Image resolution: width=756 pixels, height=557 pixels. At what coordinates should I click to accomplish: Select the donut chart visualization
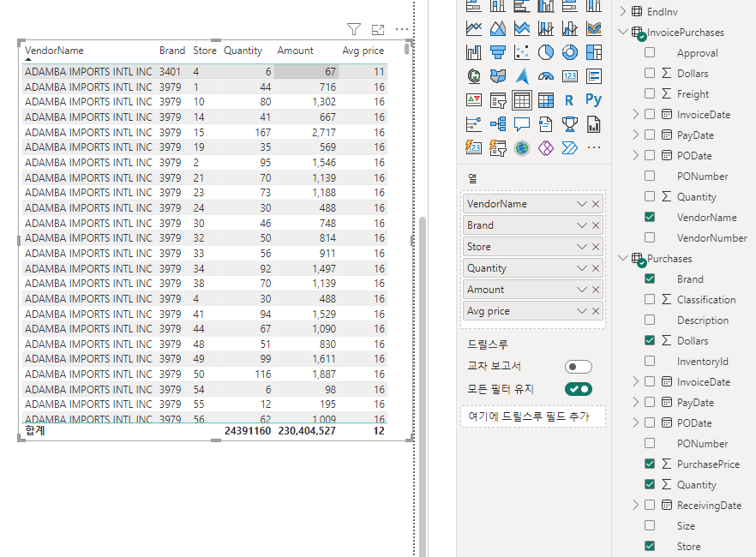tap(569, 51)
